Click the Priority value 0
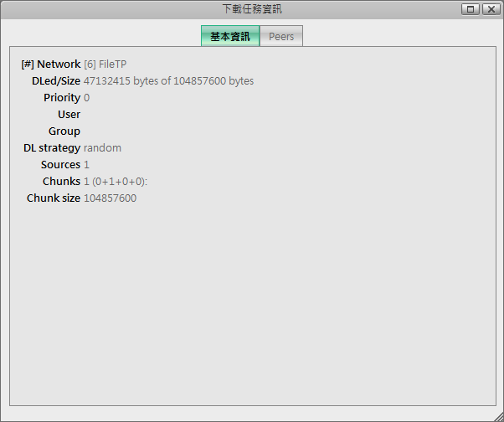Screen dimensions: 504x422 [87, 98]
